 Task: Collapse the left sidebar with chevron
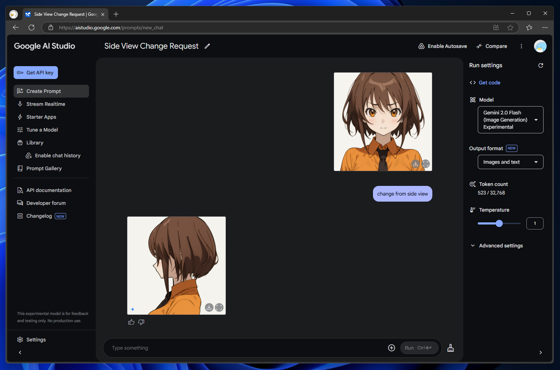click(20, 352)
